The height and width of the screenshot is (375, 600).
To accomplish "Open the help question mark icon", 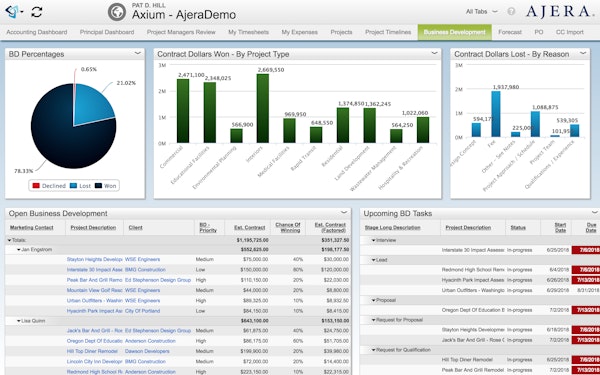I will (511, 12).
